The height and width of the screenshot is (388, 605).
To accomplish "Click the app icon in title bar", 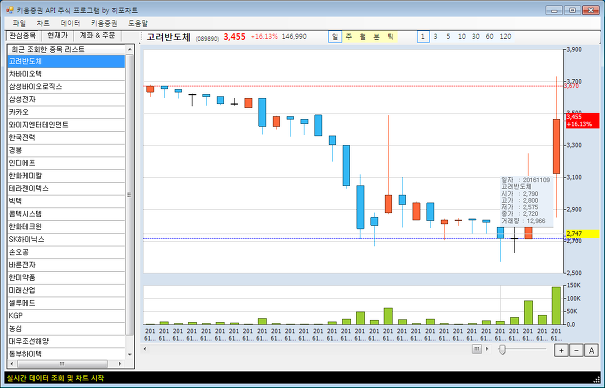I will tap(10, 10).
